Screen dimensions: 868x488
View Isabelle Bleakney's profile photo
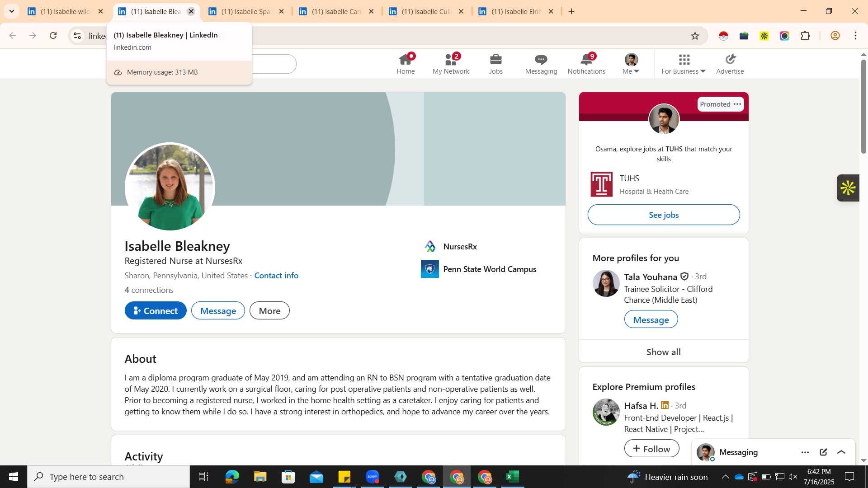pos(170,187)
